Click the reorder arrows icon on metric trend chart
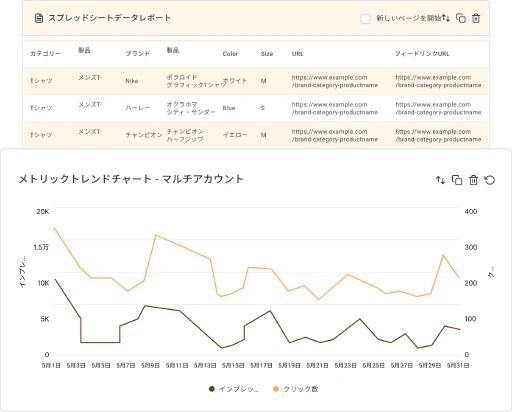 click(x=440, y=180)
